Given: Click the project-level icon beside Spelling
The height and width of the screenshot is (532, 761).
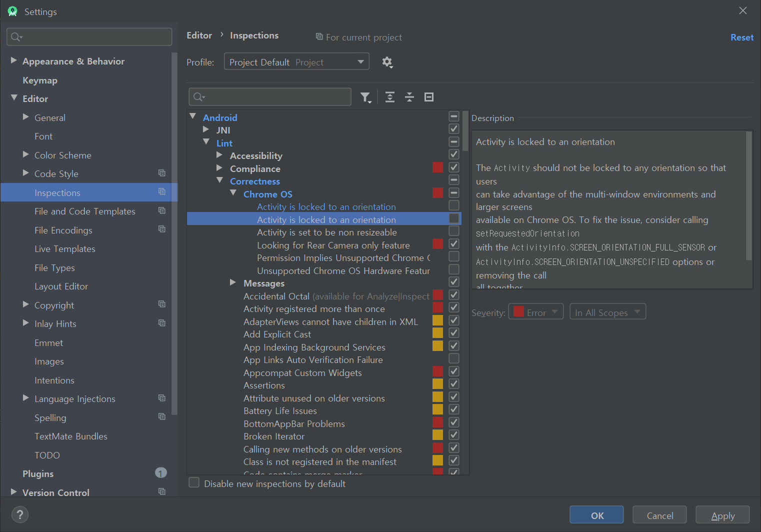Looking at the screenshot, I should click(x=162, y=416).
